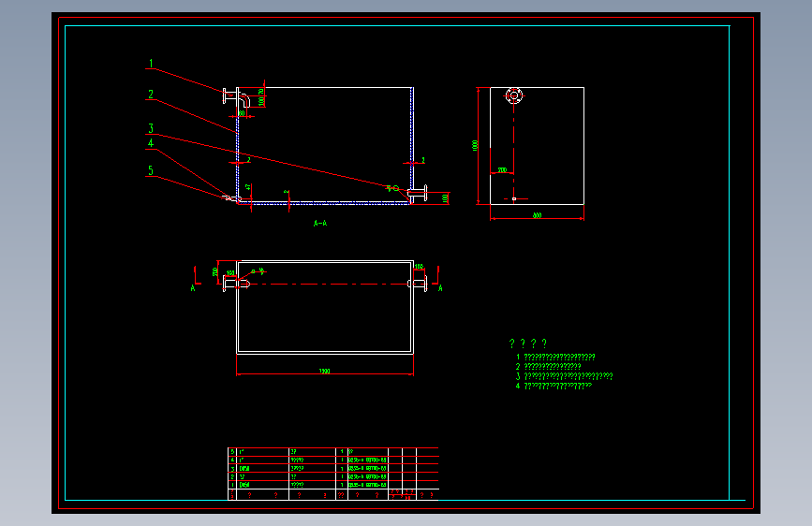Pick the length dimension text below the plan view
This screenshot has height=526, width=812.
325,372
